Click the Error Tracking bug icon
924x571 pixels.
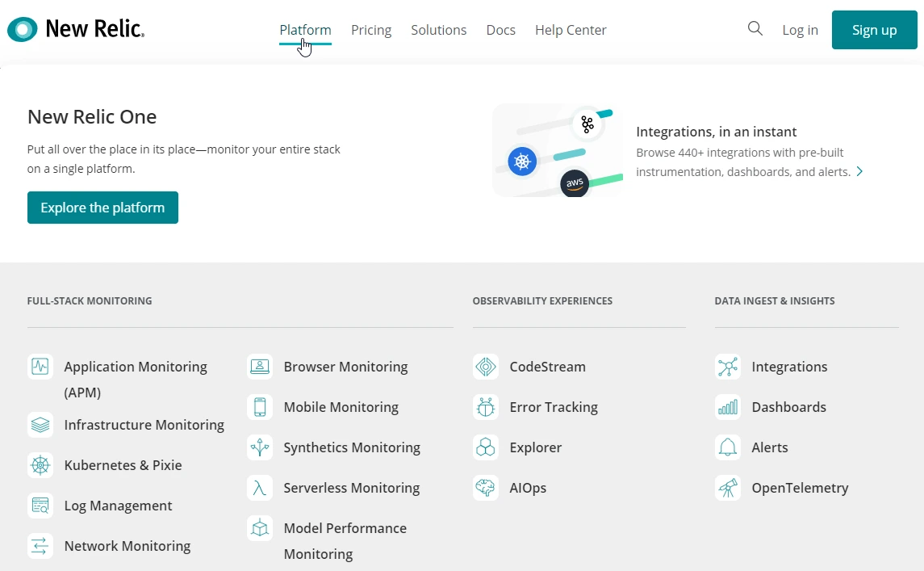coord(486,407)
